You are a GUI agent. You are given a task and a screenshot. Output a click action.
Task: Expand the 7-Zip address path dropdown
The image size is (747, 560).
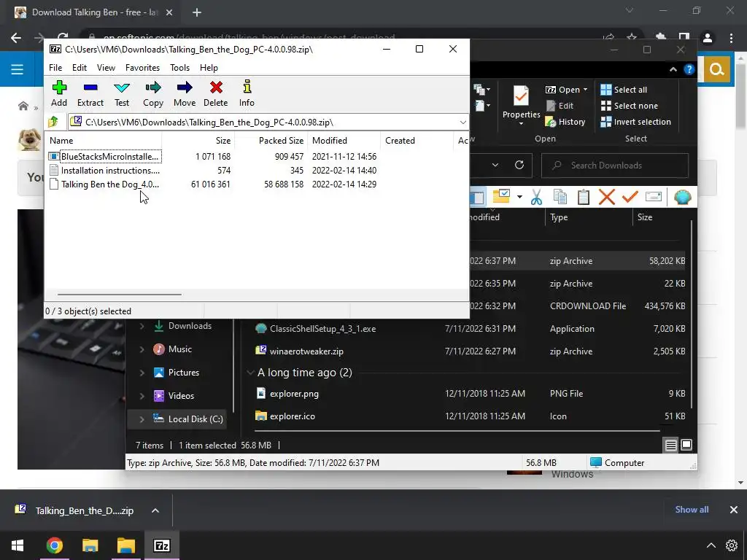[x=462, y=122]
